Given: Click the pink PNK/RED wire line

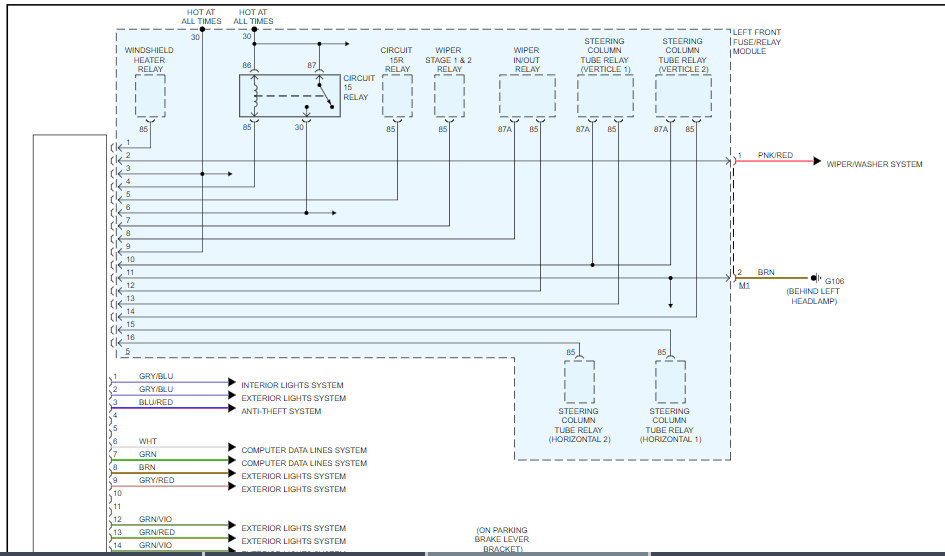Looking at the screenshot, I should point(774,161).
